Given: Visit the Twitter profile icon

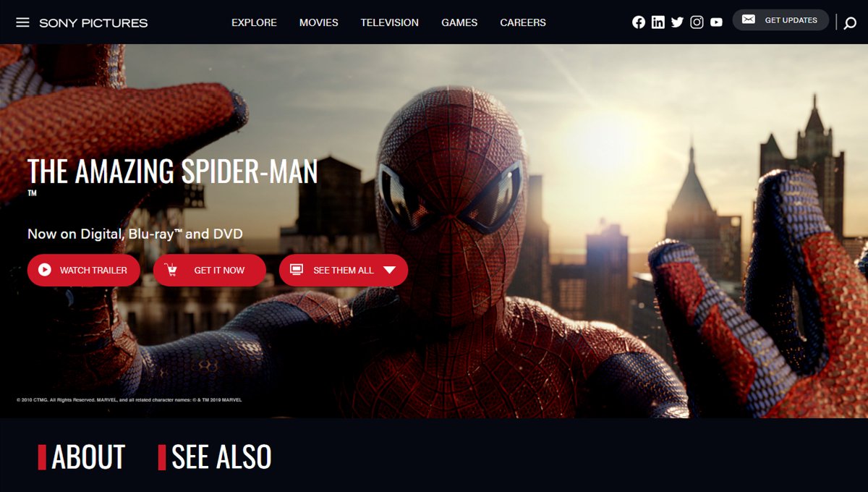Looking at the screenshot, I should (x=678, y=22).
